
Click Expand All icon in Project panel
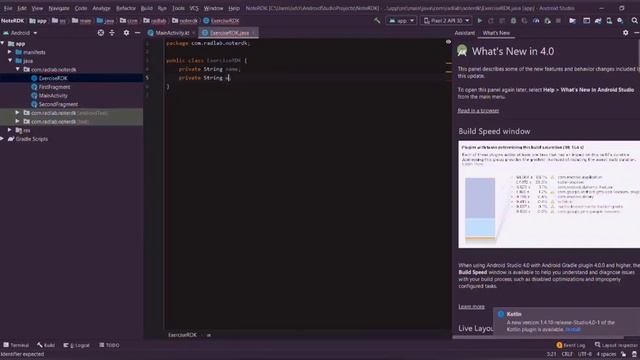[112, 33]
